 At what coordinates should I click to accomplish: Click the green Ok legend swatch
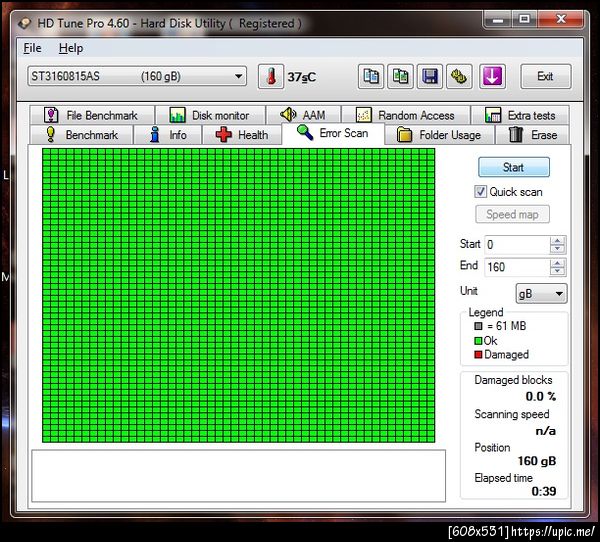(x=478, y=341)
